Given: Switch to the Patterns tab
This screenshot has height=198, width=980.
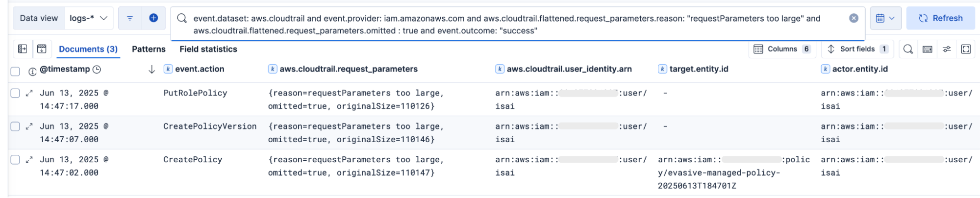Looking at the screenshot, I should pyautogui.click(x=149, y=49).
